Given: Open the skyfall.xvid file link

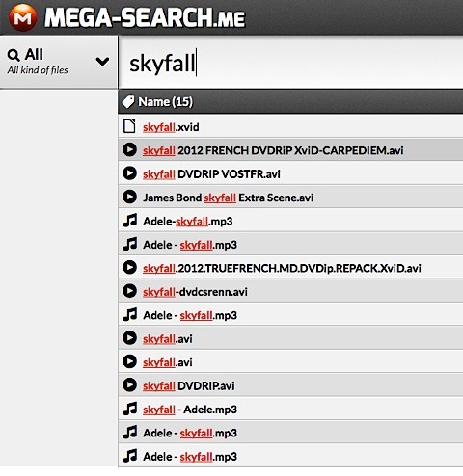Looking at the screenshot, I should tap(171, 127).
